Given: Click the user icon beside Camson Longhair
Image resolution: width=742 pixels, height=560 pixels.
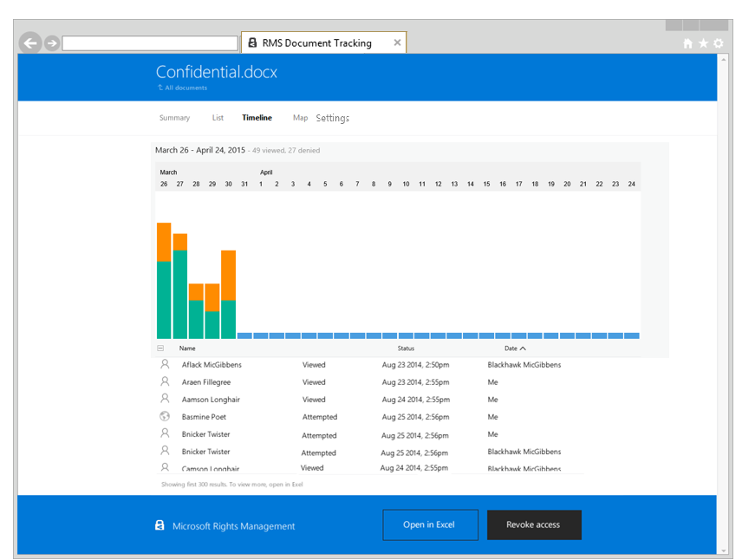Looking at the screenshot, I should point(165,467).
